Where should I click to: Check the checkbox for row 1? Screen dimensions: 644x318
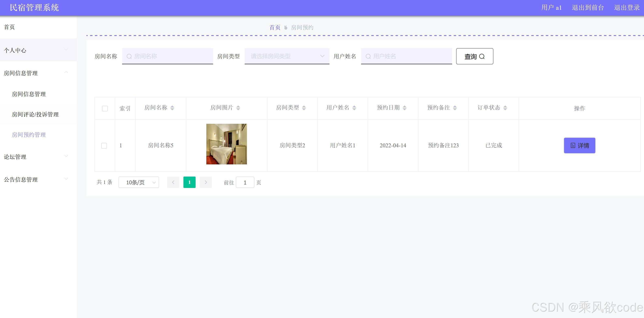(104, 146)
